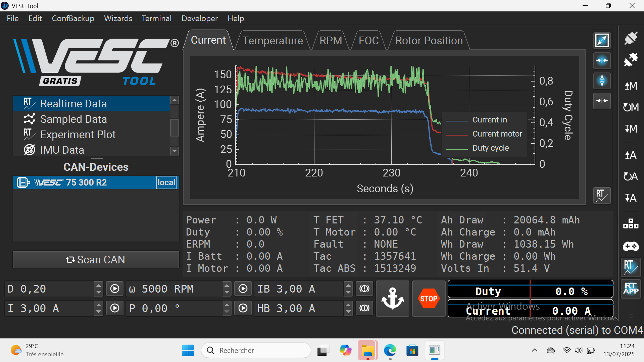Toggle vertical zoom on the plot
Image resolution: width=644 pixels, height=362 pixels.
click(602, 81)
